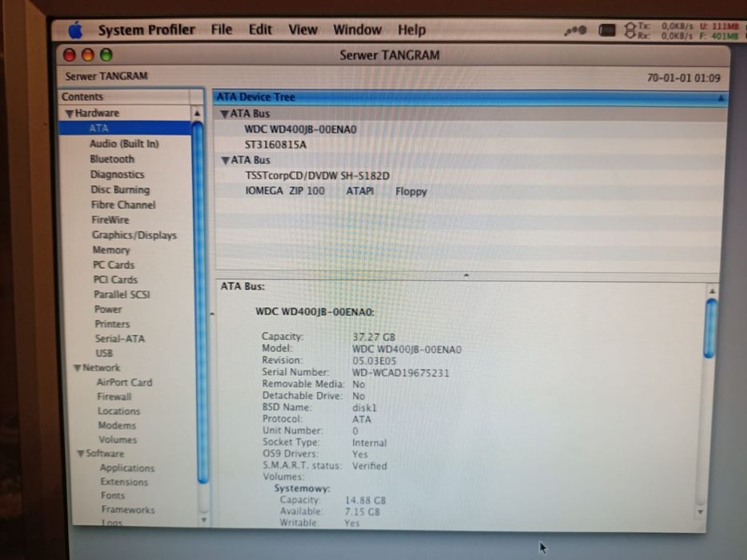
Task: Select PCI Cards in the sidebar
Action: point(115,279)
